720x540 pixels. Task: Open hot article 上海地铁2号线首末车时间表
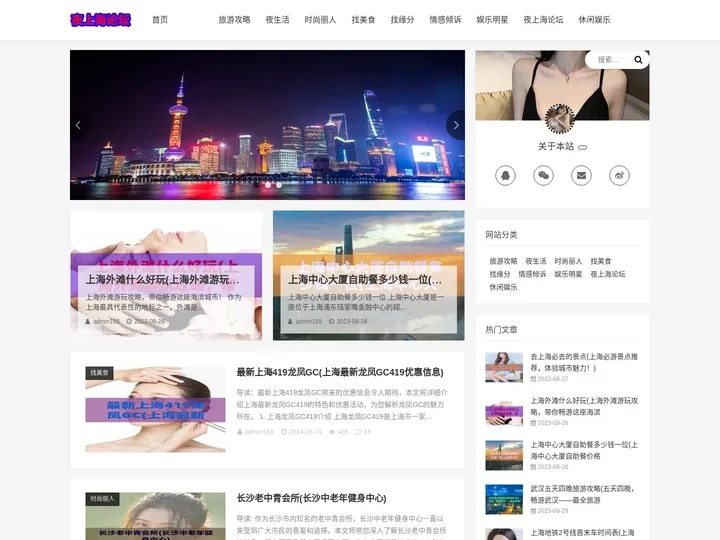tap(582, 533)
